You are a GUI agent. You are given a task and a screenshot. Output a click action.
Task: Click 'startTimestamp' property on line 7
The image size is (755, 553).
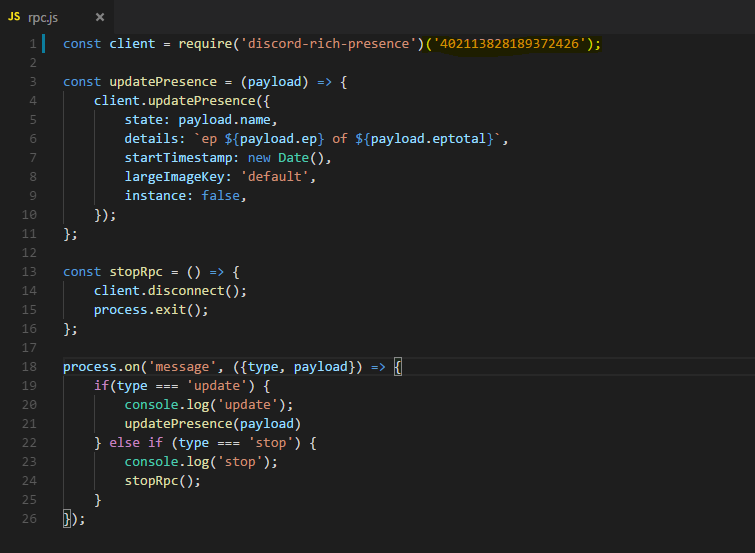coord(178,158)
